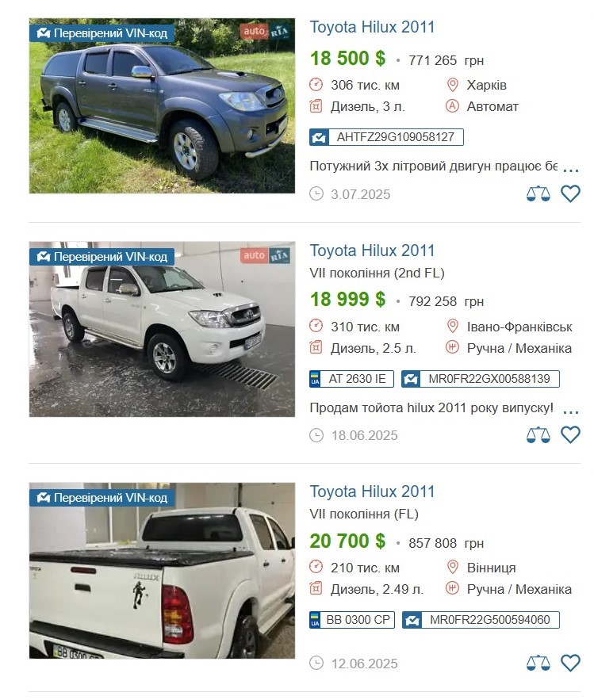Add the 20 700 $ Hilux to comparison
The width and height of the screenshot is (594, 700).
click(538, 664)
